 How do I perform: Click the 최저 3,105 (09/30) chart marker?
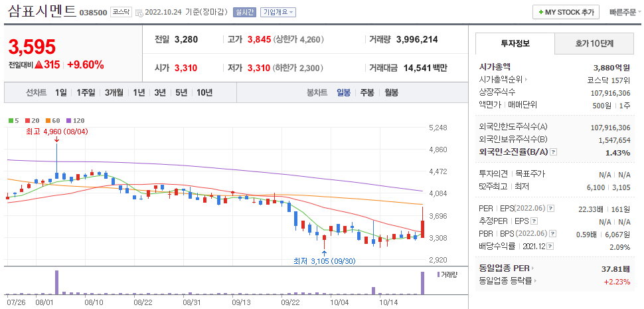tap(325, 261)
